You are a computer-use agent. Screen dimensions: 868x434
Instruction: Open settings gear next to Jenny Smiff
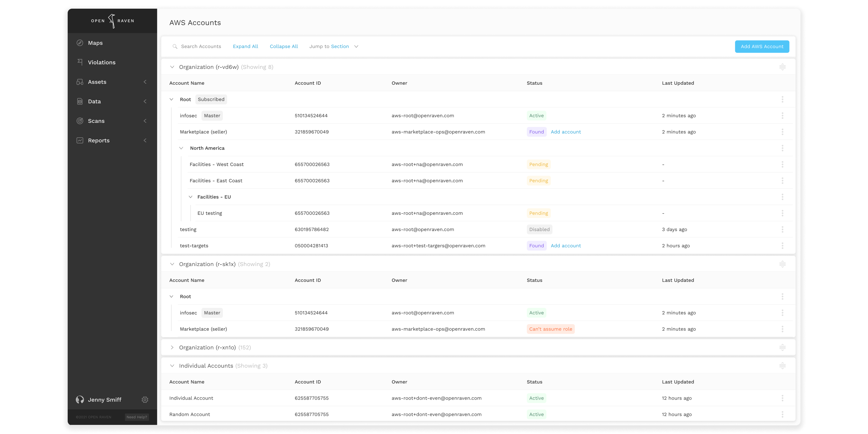tap(145, 400)
